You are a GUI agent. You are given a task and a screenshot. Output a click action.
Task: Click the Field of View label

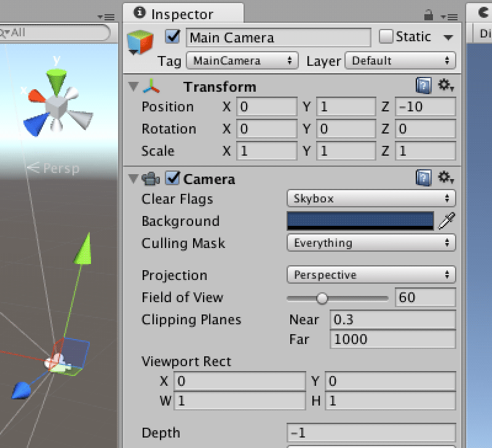[182, 297]
